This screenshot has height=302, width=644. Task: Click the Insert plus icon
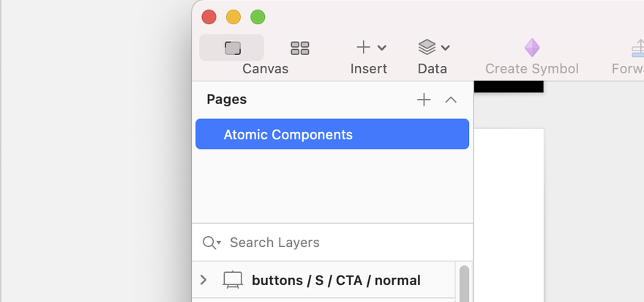(364, 48)
